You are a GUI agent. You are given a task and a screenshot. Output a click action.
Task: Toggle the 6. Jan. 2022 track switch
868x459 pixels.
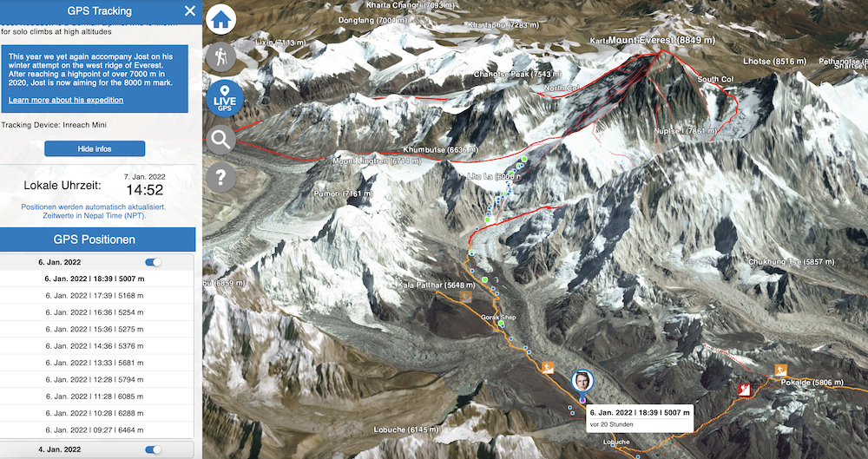[154, 262]
